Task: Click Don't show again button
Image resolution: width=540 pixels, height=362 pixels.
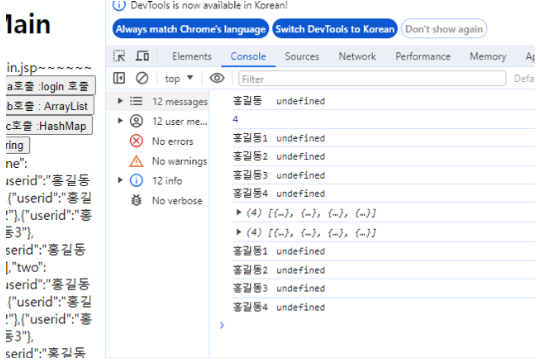Action: pos(444,29)
